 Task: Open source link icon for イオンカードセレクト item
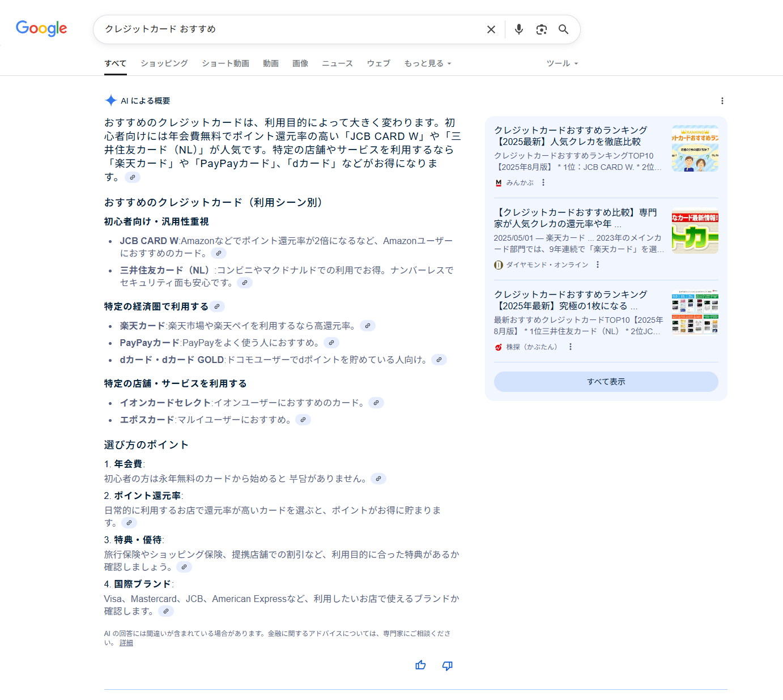[376, 403]
